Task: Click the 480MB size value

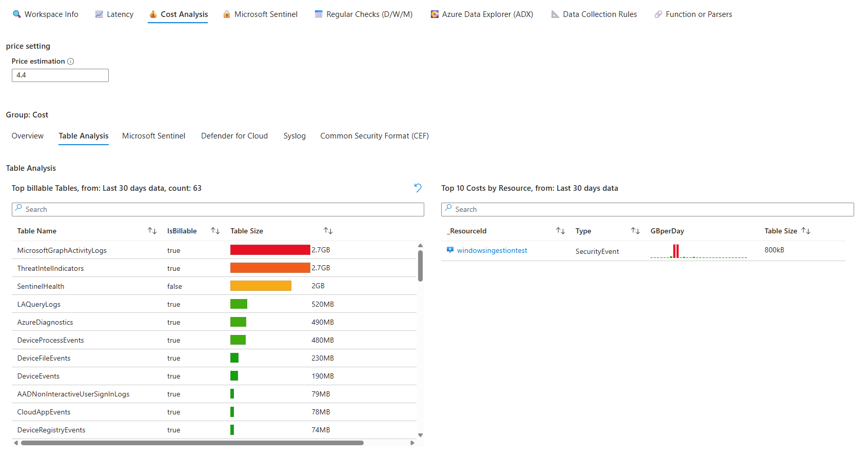Action: 323,341
